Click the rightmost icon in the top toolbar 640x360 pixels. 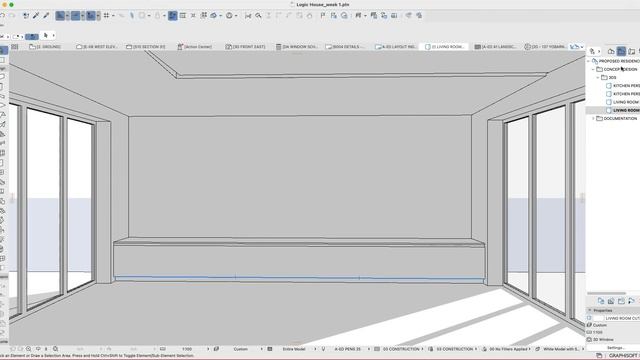pos(419,16)
